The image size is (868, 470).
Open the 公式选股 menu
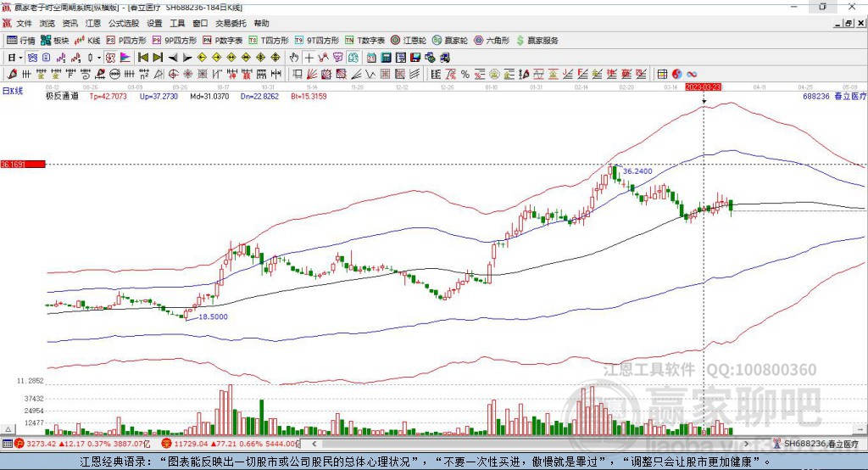tap(124, 23)
